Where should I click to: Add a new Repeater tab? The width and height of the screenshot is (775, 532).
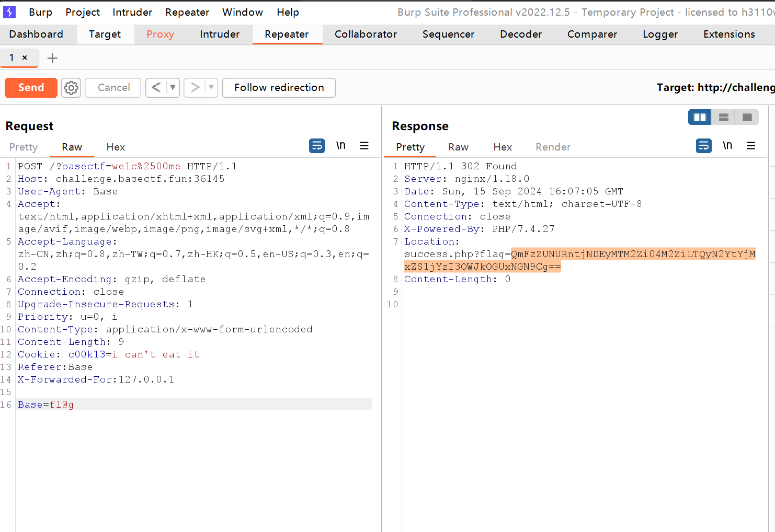pyautogui.click(x=52, y=58)
